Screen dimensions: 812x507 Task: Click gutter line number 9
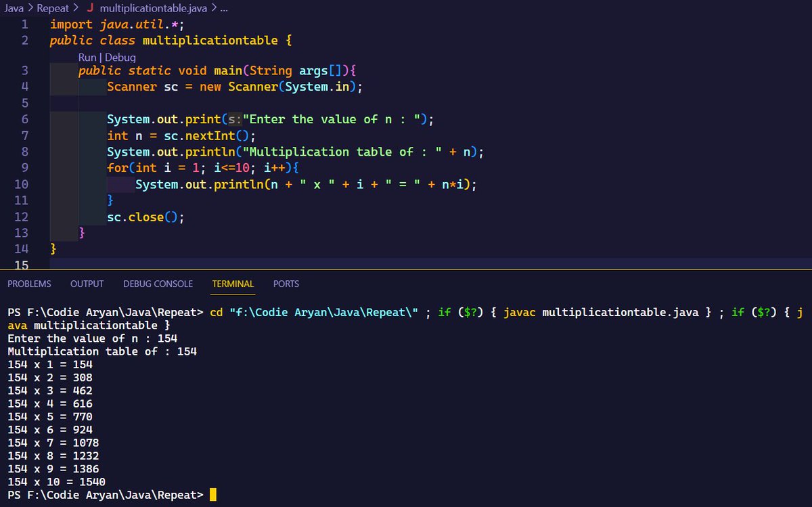pyautogui.click(x=24, y=168)
